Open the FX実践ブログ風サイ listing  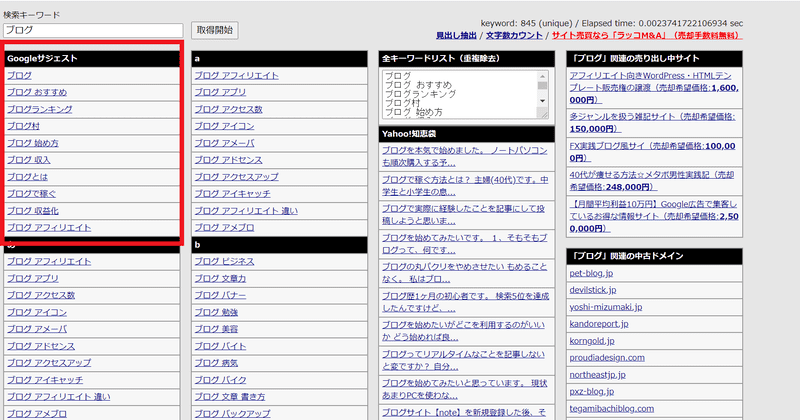653,152
